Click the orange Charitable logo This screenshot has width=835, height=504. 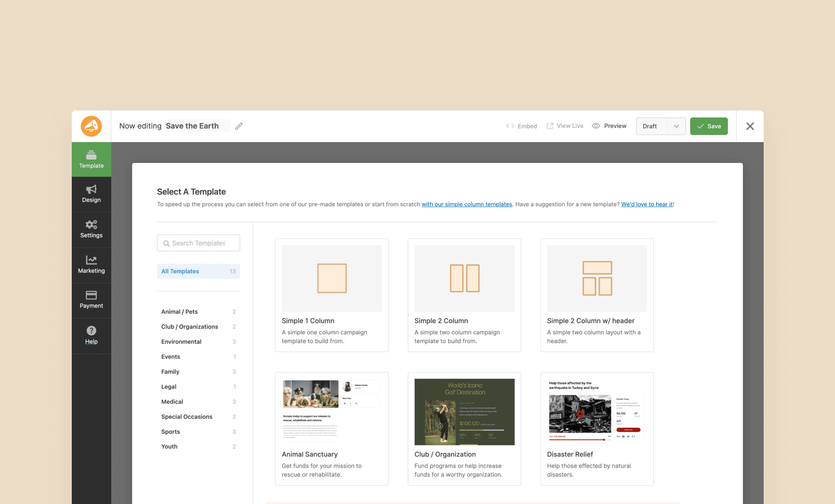point(91,126)
